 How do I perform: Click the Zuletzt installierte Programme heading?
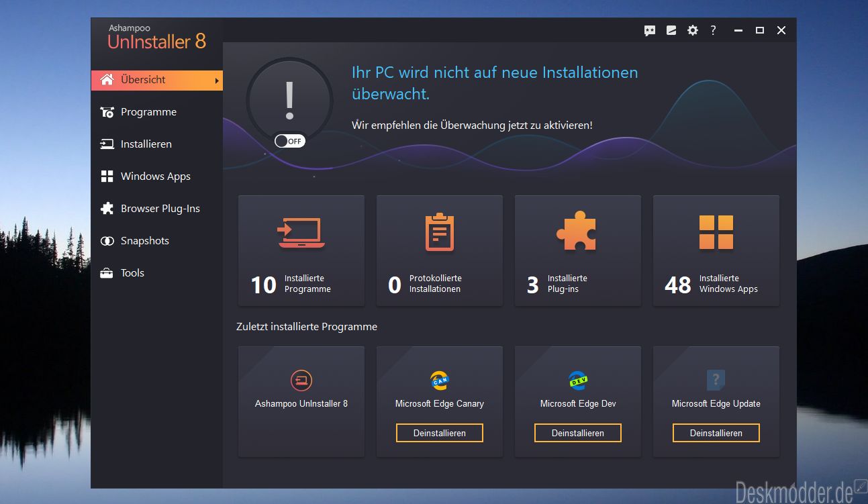click(x=307, y=327)
